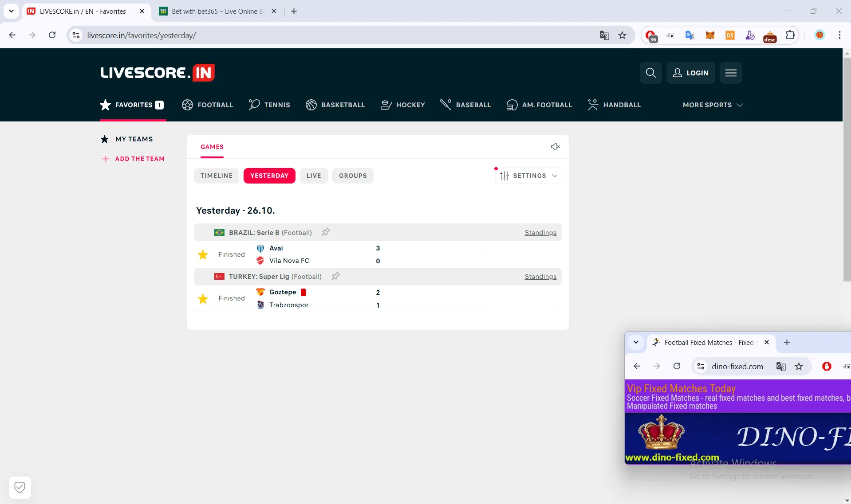Select the Live filter
Image resolution: width=851 pixels, height=504 pixels.
tap(314, 176)
